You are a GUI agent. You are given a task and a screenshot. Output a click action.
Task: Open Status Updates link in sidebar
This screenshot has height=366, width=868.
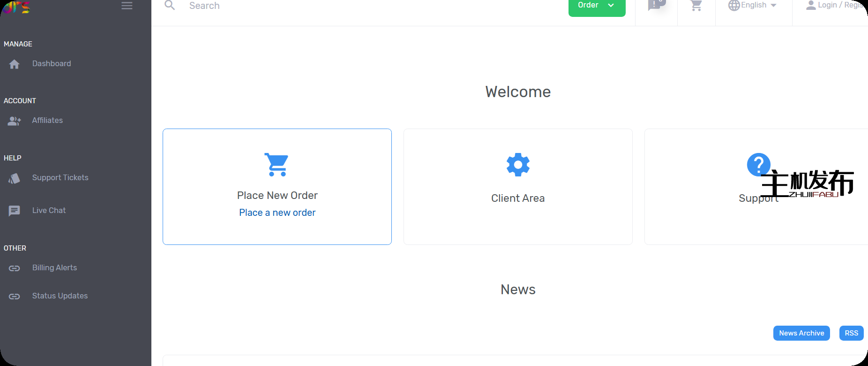[x=60, y=296]
